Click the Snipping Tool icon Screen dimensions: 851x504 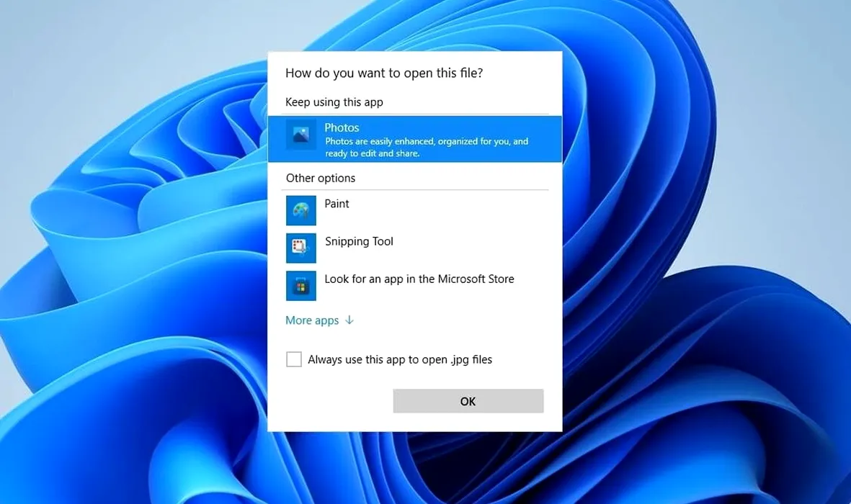(300, 248)
